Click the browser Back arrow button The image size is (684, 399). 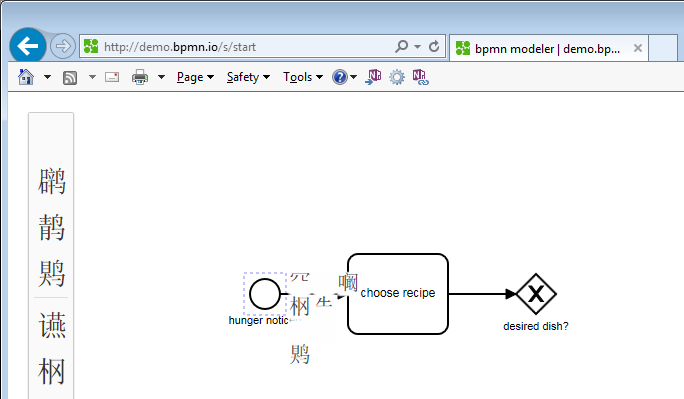pyautogui.click(x=28, y=46)
